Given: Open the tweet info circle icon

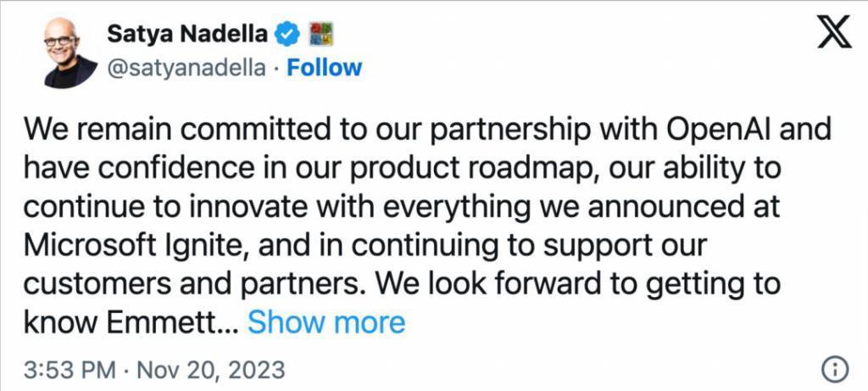Looking at the screenshot, I should click(834, 370).
